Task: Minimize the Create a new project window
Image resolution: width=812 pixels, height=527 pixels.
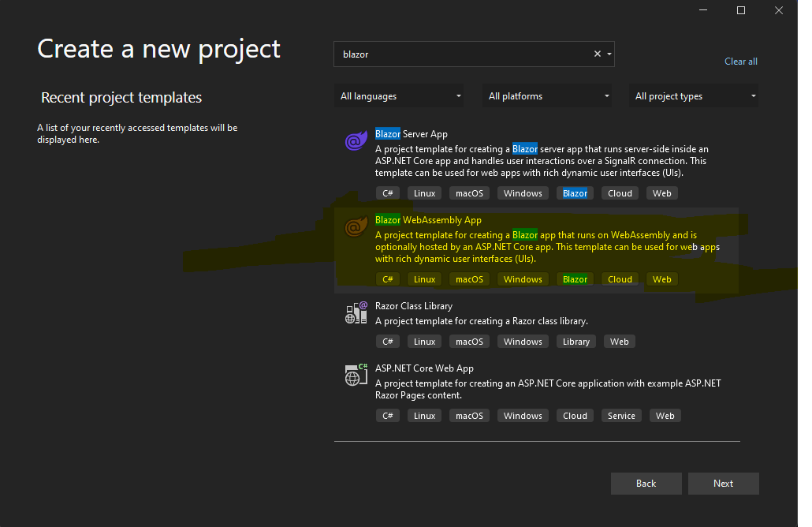Action: point(703,10)
